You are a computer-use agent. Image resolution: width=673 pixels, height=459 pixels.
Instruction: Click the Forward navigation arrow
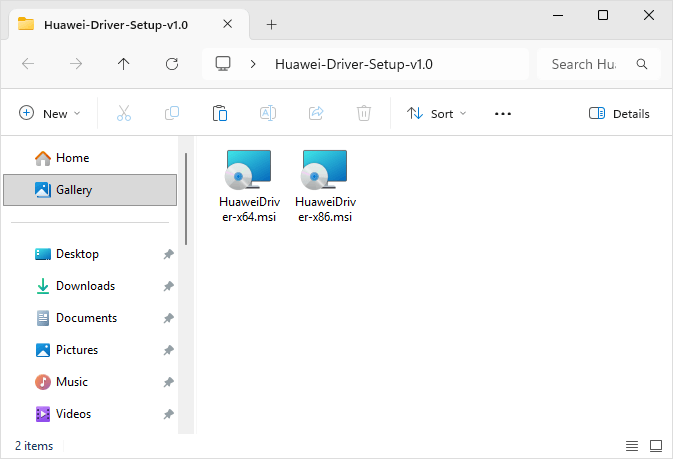click(x=76, y=64)
